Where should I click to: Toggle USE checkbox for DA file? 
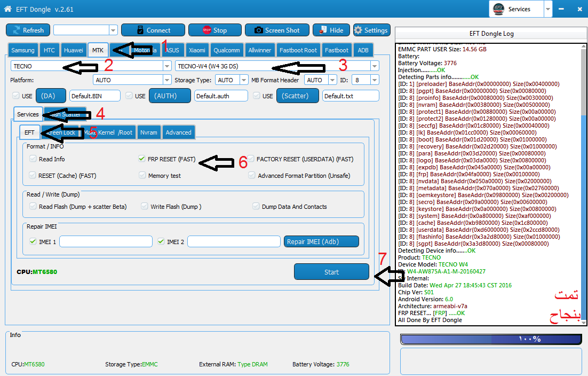coord(16,96)
